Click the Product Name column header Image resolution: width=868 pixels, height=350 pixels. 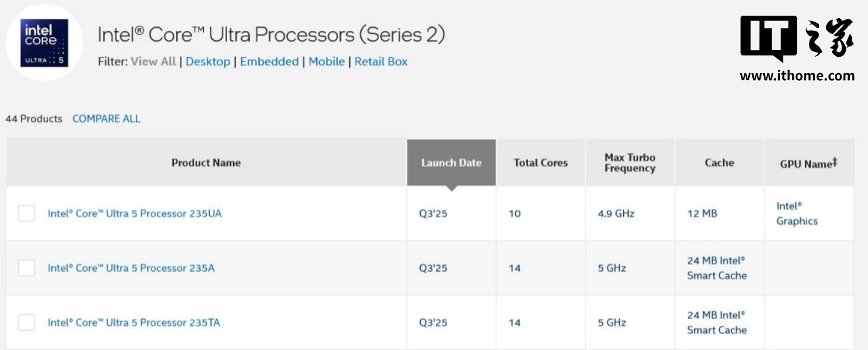click(x=206, y=162)
